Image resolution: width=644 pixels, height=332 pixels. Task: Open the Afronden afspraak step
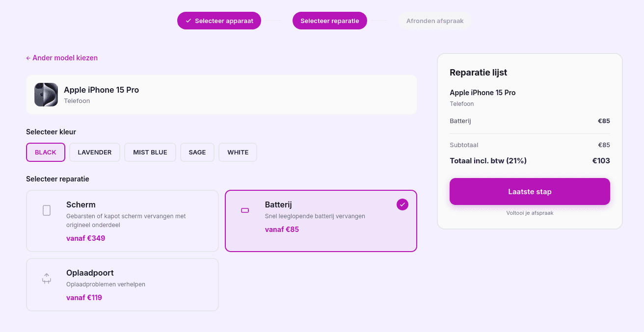tap(435, 21)
